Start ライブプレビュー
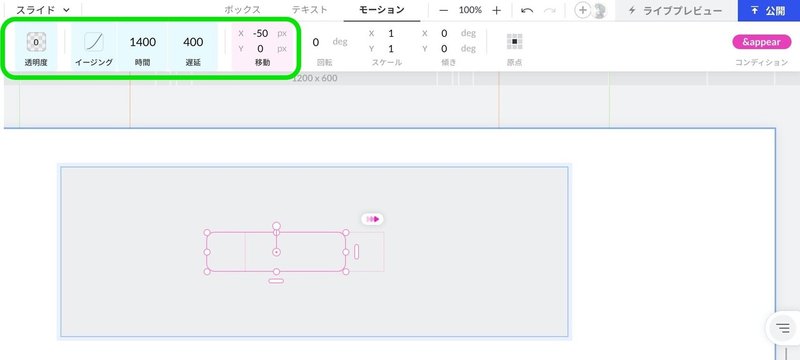Viewport: 800px width, 360px height. click(676, 11)
